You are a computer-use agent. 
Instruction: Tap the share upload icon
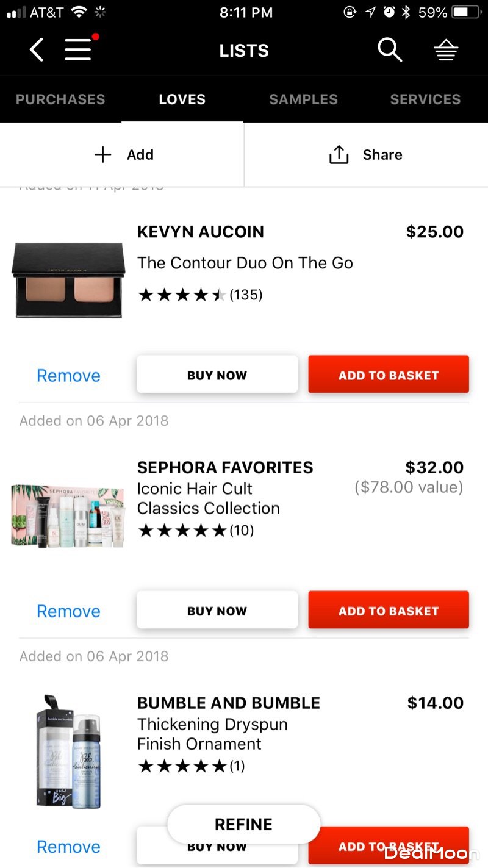[x=339, y=155]
